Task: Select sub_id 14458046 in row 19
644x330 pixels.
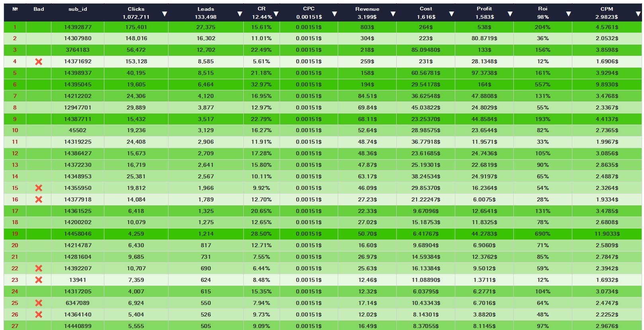Action: click(78, 234)
